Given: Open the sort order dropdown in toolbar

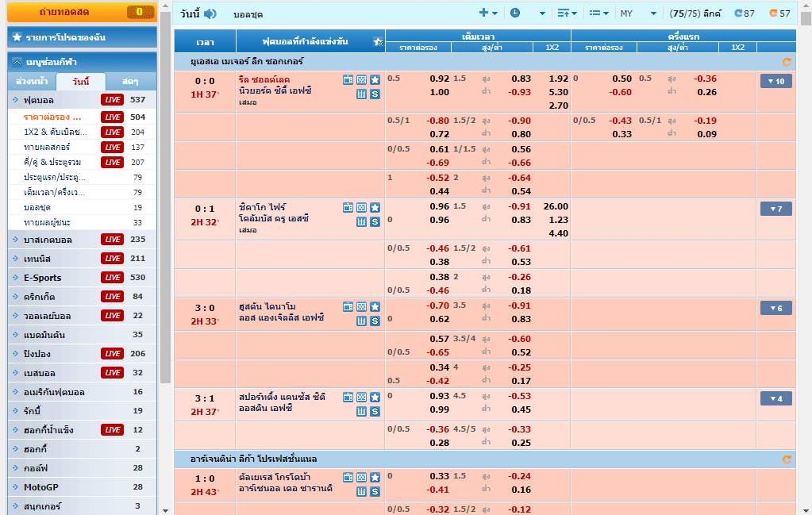Looking at the screenshot, I should [x=567, y=13].
